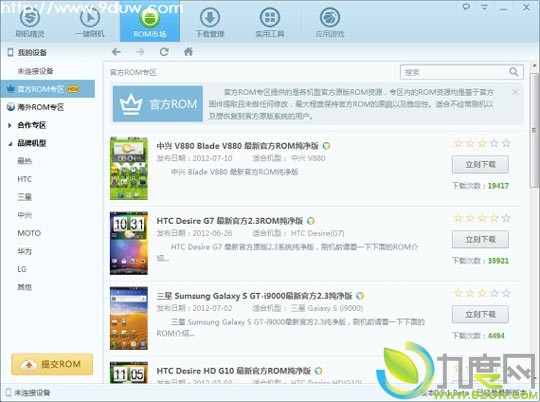Open the title bar dropdown menu

click(x=485, y=7)
